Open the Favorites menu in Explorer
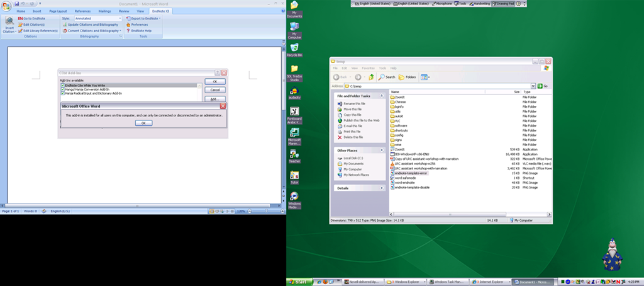This screenshot has width=644, height=286. click(368, 68)
